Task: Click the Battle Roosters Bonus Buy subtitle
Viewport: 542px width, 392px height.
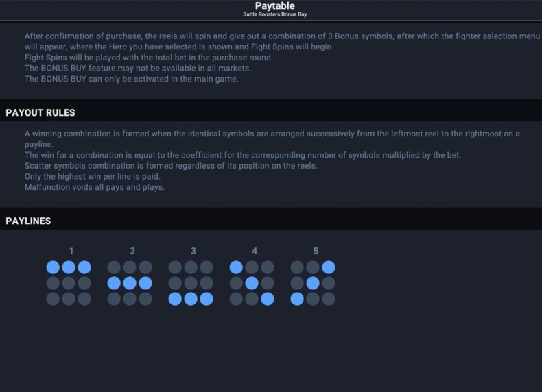Action: point(275,14)
